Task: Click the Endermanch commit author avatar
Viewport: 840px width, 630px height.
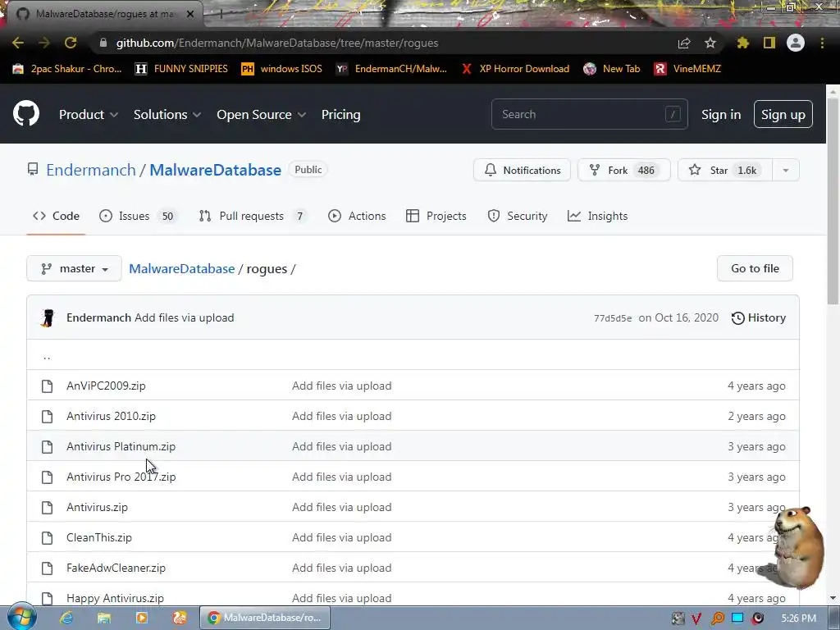Action: click(48, 317)
